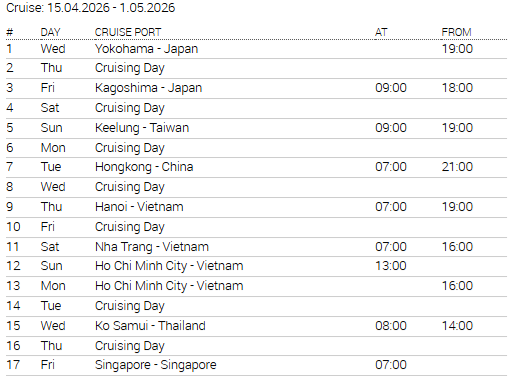Click Ho Chi Minh City arrival 13:00
The image size is (510, 376).
click(391, 266)
